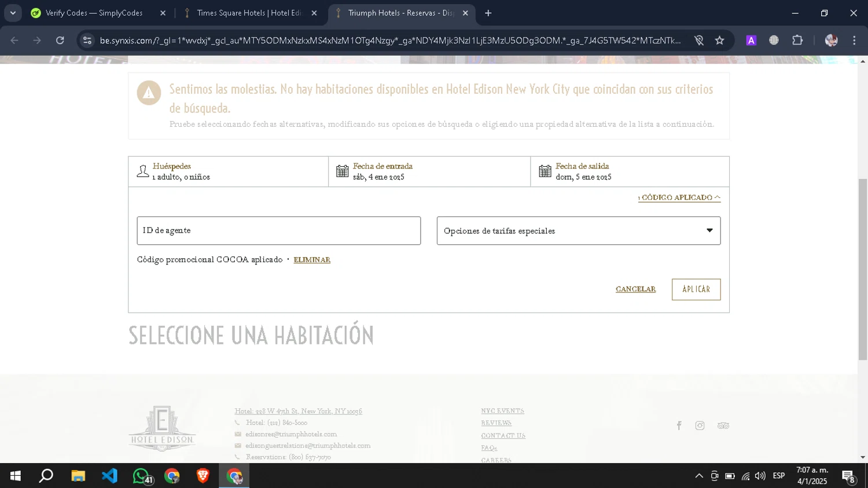868x488 pixels.
Task: Switch to Times Square Hotels tab
Action: pos(249,13)
